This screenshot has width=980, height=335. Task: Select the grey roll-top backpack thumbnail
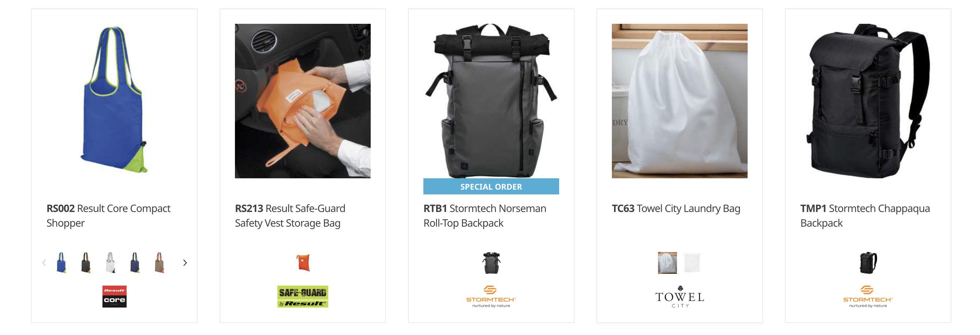(491, 263)
